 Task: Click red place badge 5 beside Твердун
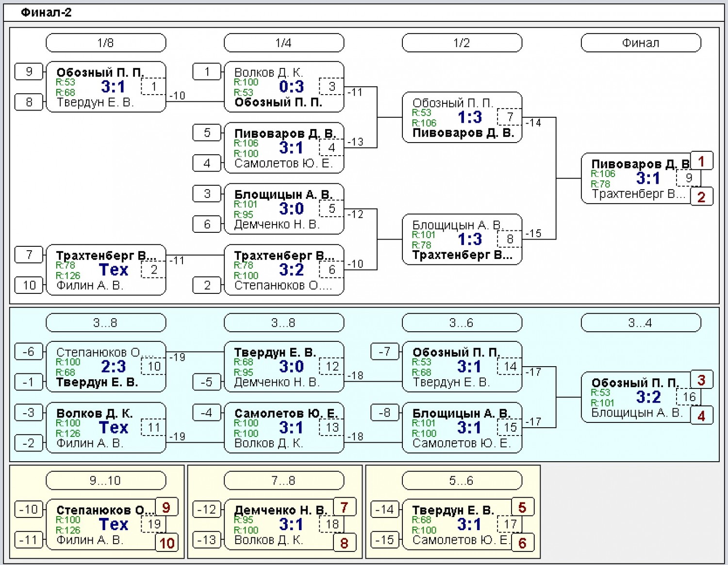523,507
